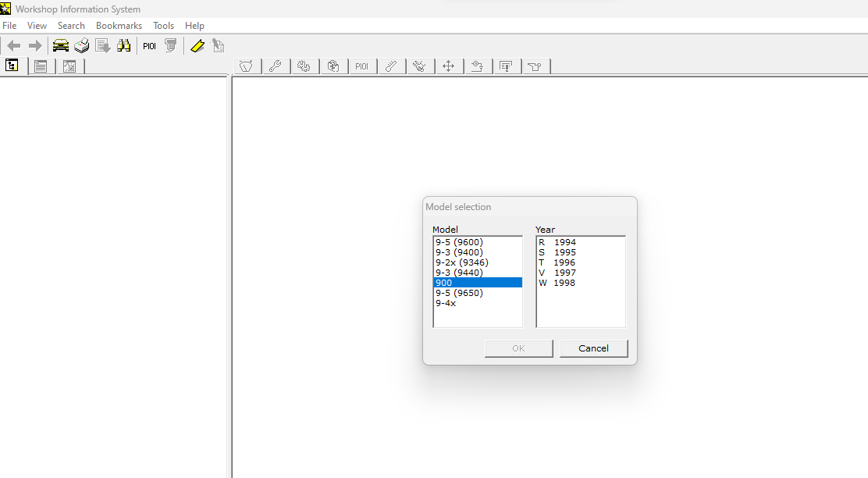Click the yellow bookmark icon
The image size is (868, 478).
coord(197,46)
